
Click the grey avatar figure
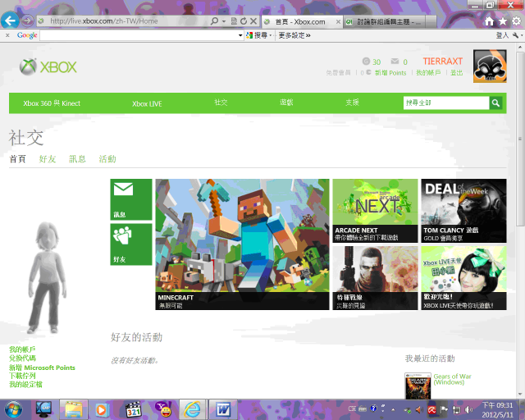coord(47,277)
